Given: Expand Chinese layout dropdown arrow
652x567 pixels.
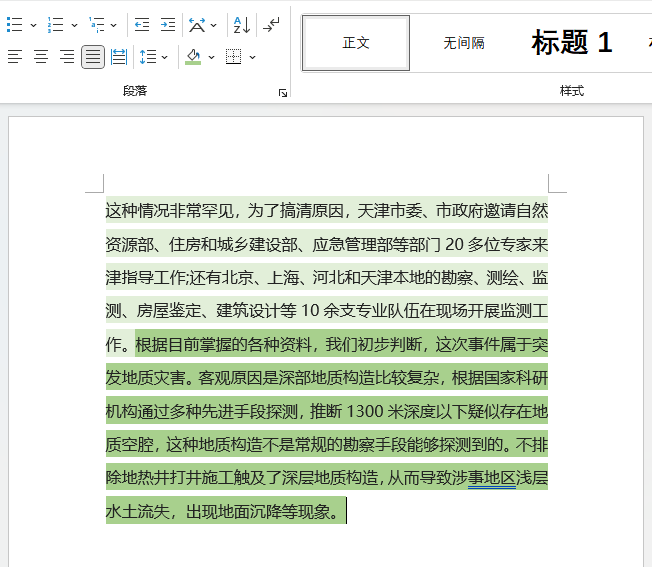Looking at the screenshot, I should 214,25.
